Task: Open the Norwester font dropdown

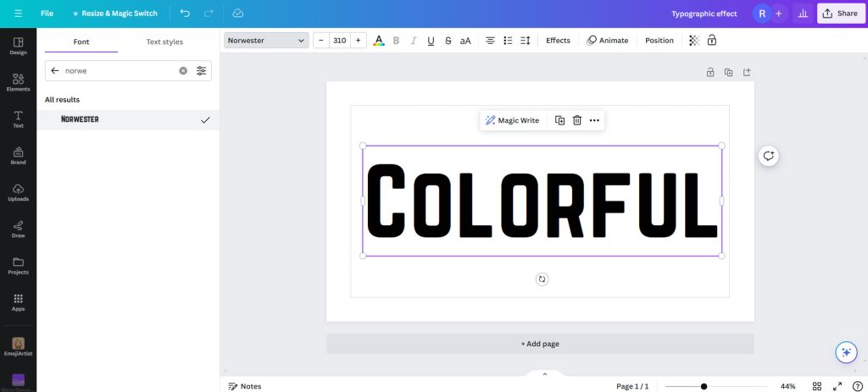Action: pos(267,41)
